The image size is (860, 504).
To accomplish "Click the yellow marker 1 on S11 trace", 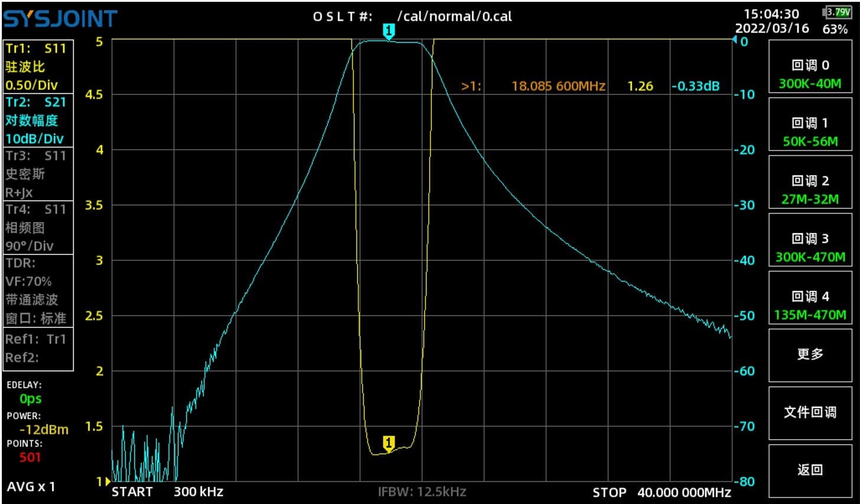I will 388,443.
